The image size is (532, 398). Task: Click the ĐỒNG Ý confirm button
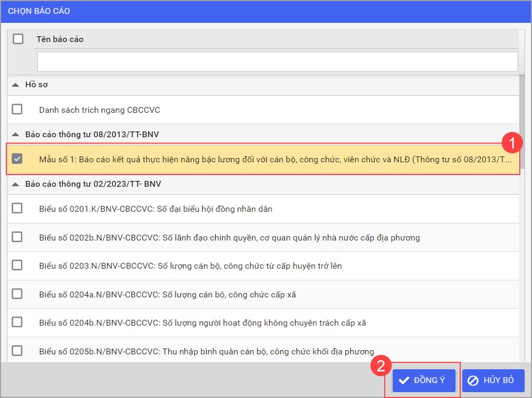click(x=424, y=380)
